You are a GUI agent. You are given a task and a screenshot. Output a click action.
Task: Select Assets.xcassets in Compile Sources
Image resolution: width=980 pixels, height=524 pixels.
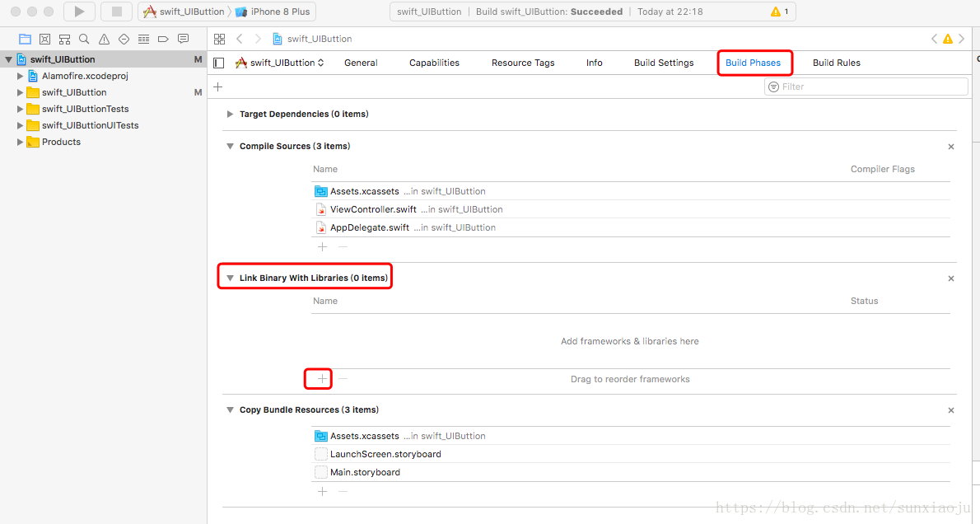pos(631,191)
